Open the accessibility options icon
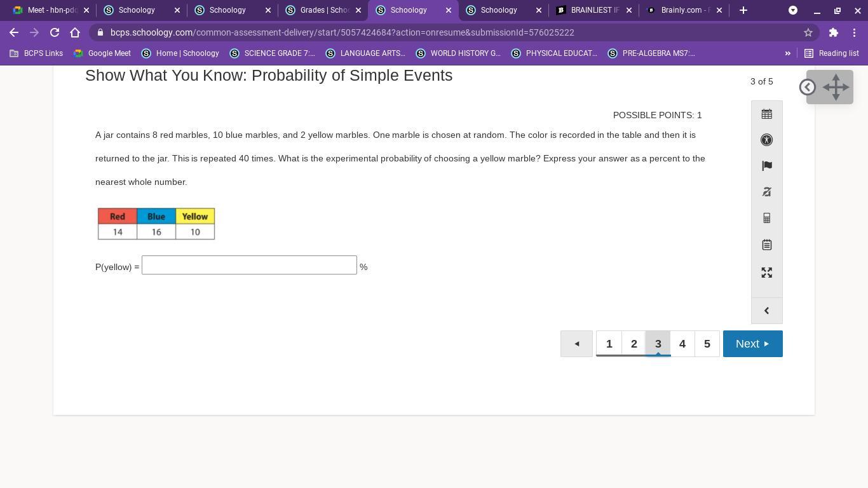The height and width of the screenshot is (488, 868). click(767, 140)
